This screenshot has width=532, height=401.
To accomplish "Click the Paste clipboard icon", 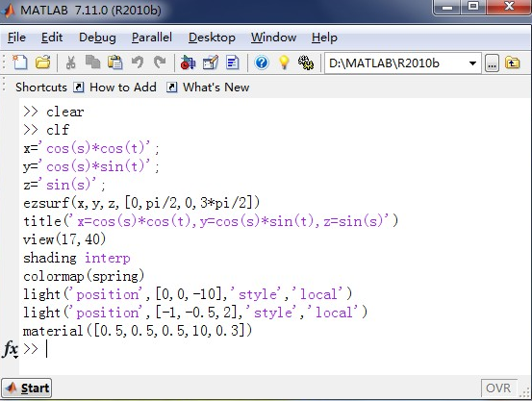I will [x=115, y=63].
